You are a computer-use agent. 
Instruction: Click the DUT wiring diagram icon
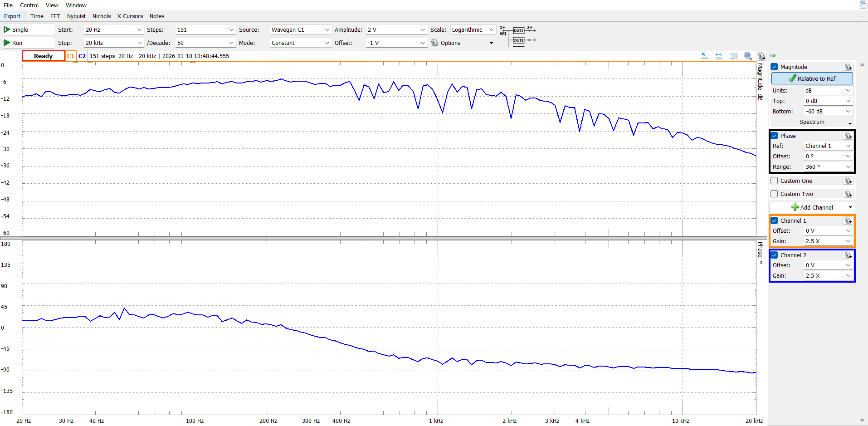tap(518, 35)
